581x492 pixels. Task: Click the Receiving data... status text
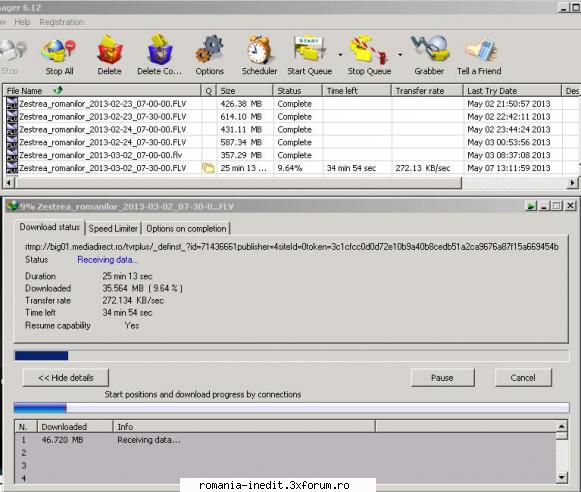click(107, 260)
